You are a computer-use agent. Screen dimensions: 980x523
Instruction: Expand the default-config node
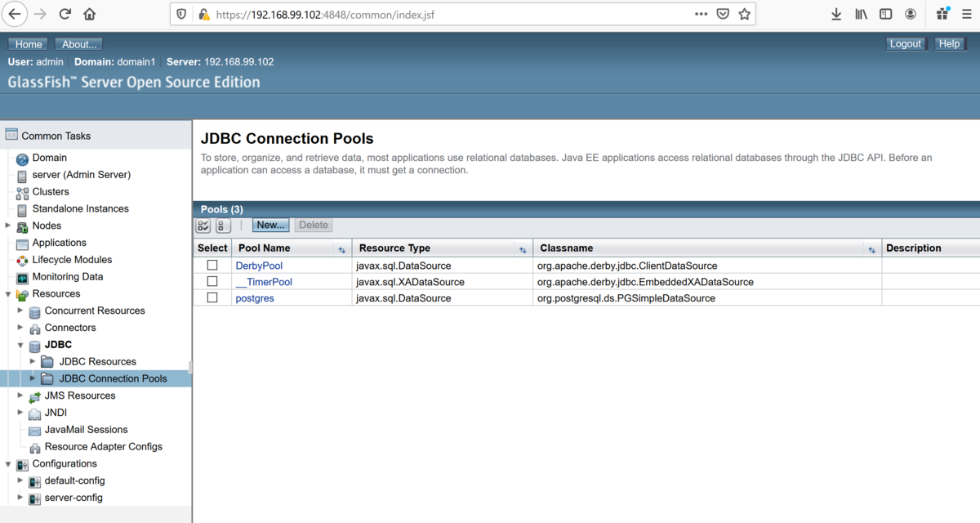[x=20, y=481]
